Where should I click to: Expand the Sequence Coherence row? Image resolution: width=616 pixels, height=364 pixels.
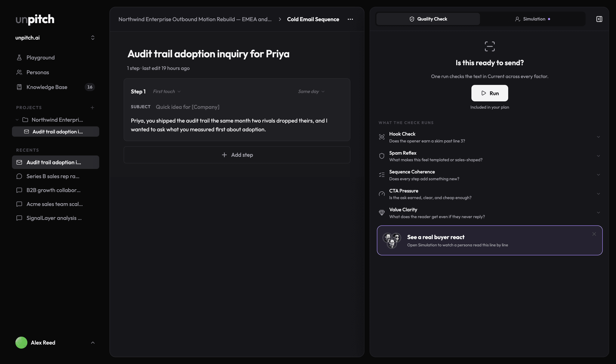point(490,175)
